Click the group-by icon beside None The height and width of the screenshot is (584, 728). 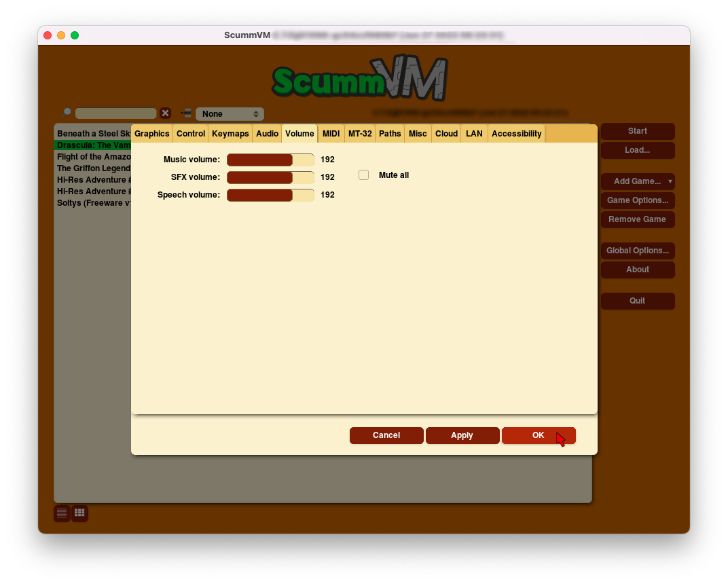click(186, 113)
